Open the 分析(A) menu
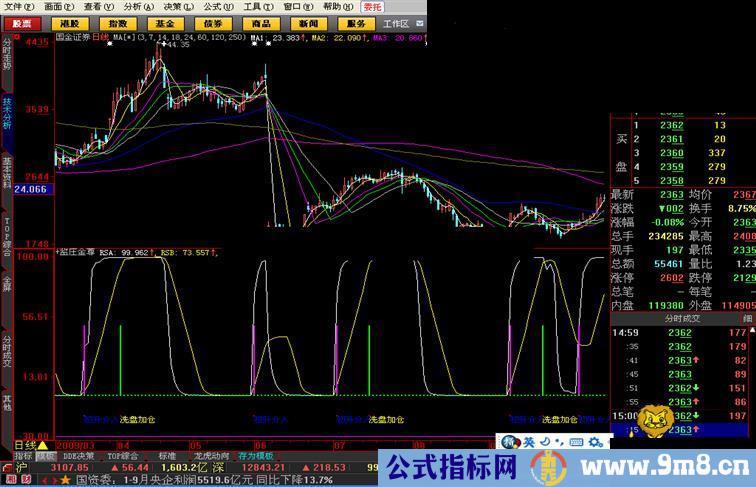Viewport: 756px width, 487px height. pyautogui.click(x=132, y=6)
